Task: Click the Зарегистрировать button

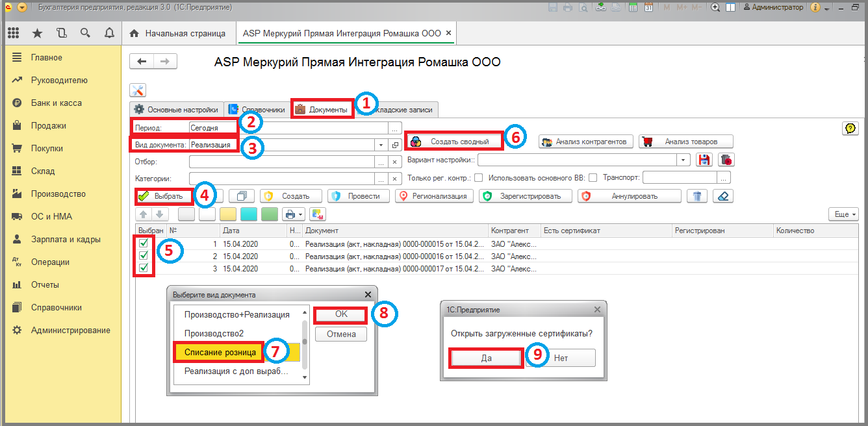Action: tap(526, 195)
